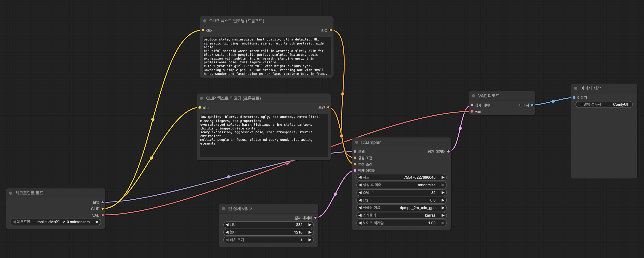The height and width of the screenshot is (258, 644).
Task: Click the CLIP output socket on 체크포인트 로드
Action: pyautogui.click(x=102, y=209)
